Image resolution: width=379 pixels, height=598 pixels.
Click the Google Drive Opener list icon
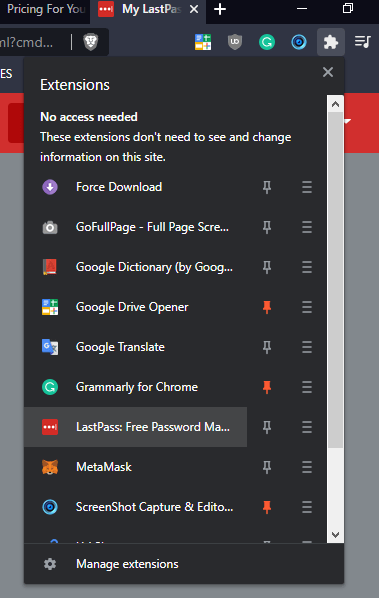(50, 307)
